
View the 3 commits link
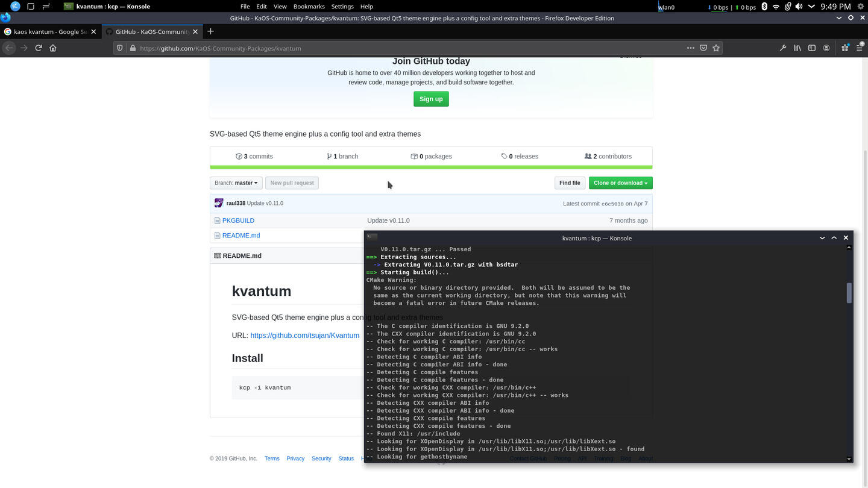[x=254, y=156]
